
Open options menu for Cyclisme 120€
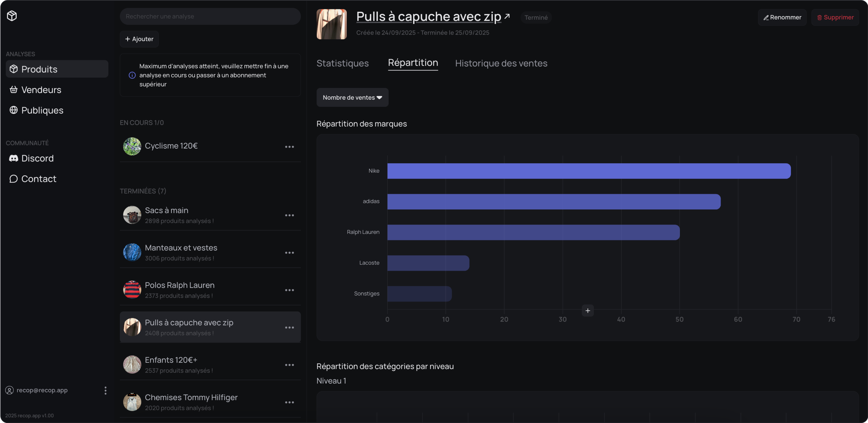(x=289, y=147)
